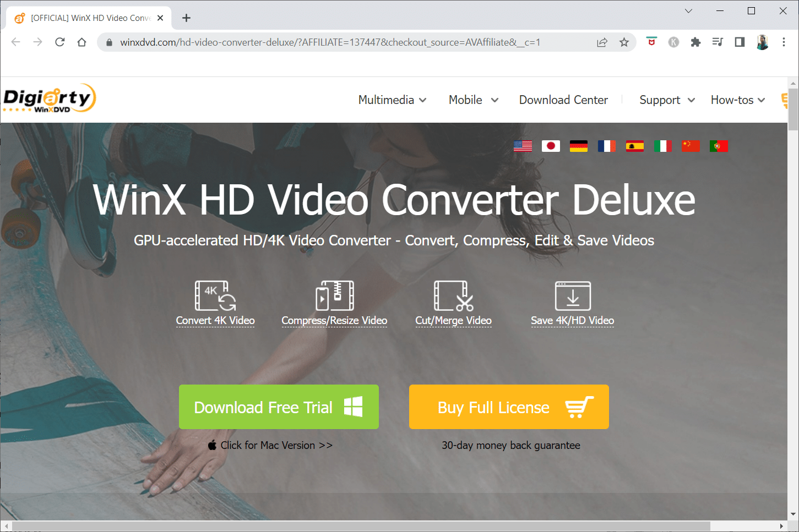Click for Mac Version link
799x532 pixels.
[x=270, y=445]
